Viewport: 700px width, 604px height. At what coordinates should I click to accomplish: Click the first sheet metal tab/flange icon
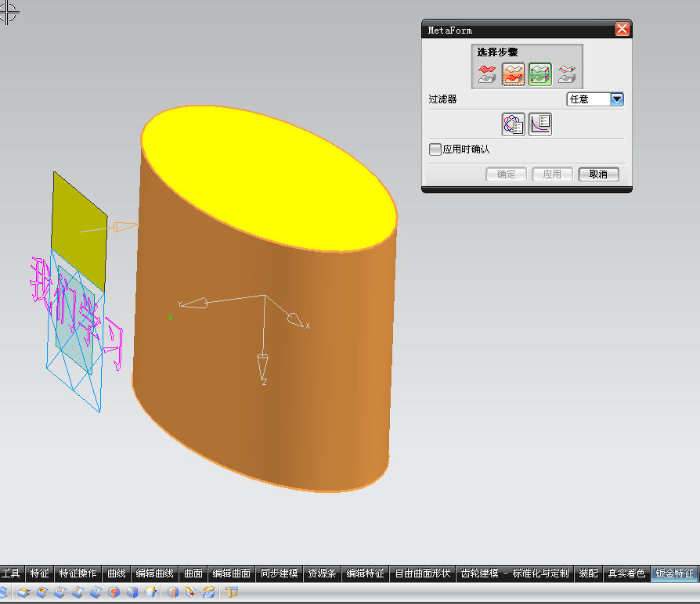(23, 592)
